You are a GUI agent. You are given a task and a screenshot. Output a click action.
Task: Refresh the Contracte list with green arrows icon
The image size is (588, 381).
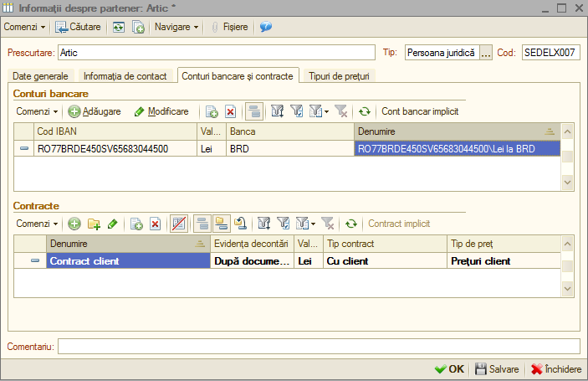tap(351, 224)
